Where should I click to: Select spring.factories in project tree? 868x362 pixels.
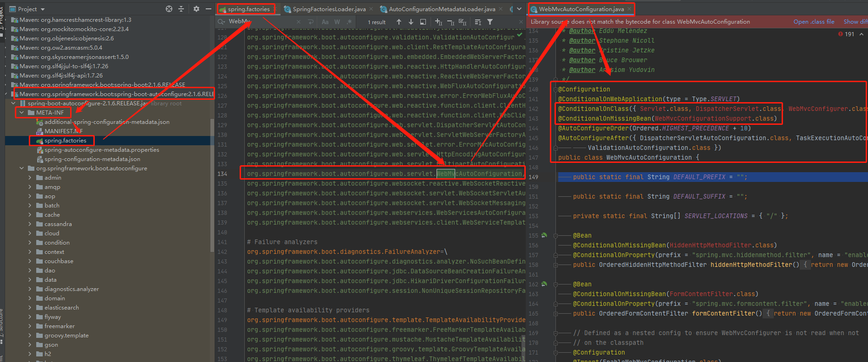[x=65, y=141]
